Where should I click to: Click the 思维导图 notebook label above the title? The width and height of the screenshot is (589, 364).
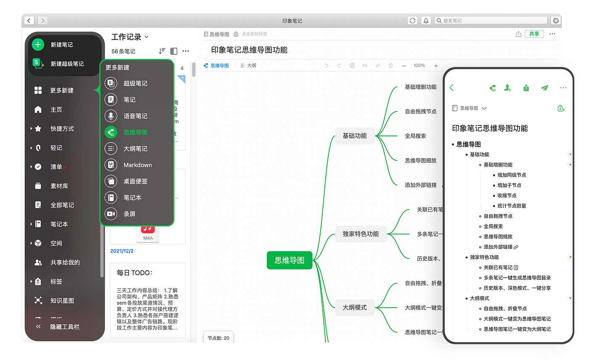coord(216,34)
